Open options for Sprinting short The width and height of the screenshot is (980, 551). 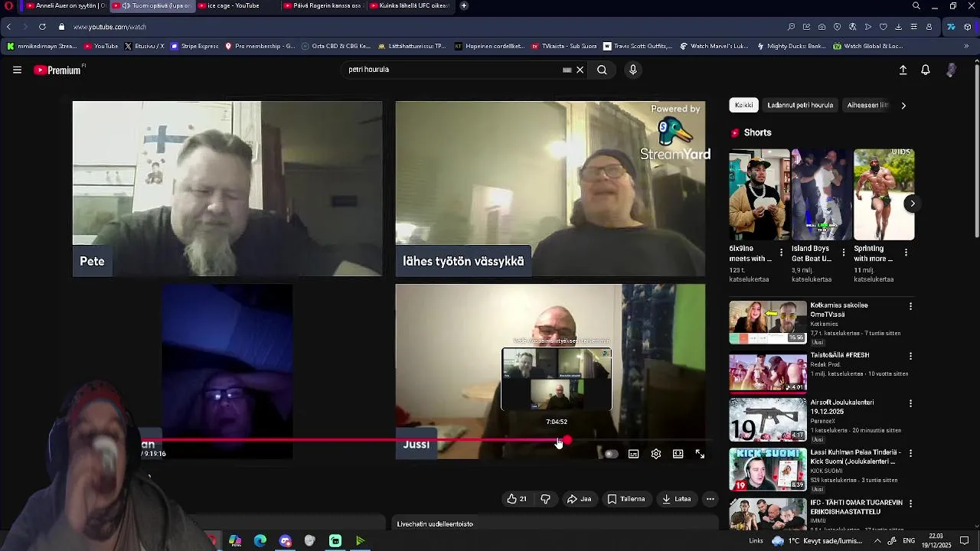click(906, 253)
